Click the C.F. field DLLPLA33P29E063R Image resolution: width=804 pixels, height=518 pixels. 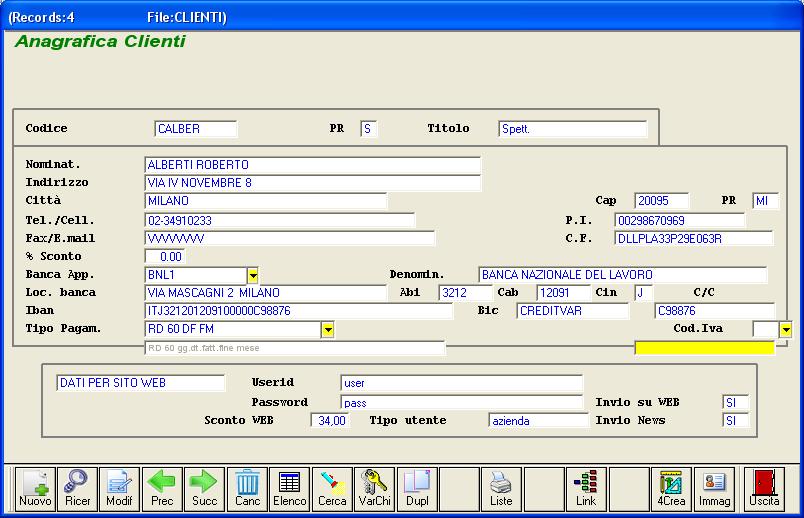[x=694, y=238]
